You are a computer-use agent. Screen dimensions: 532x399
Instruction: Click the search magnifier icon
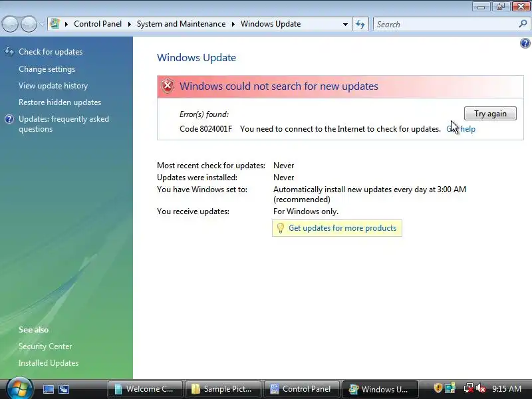tap(523, 24)
